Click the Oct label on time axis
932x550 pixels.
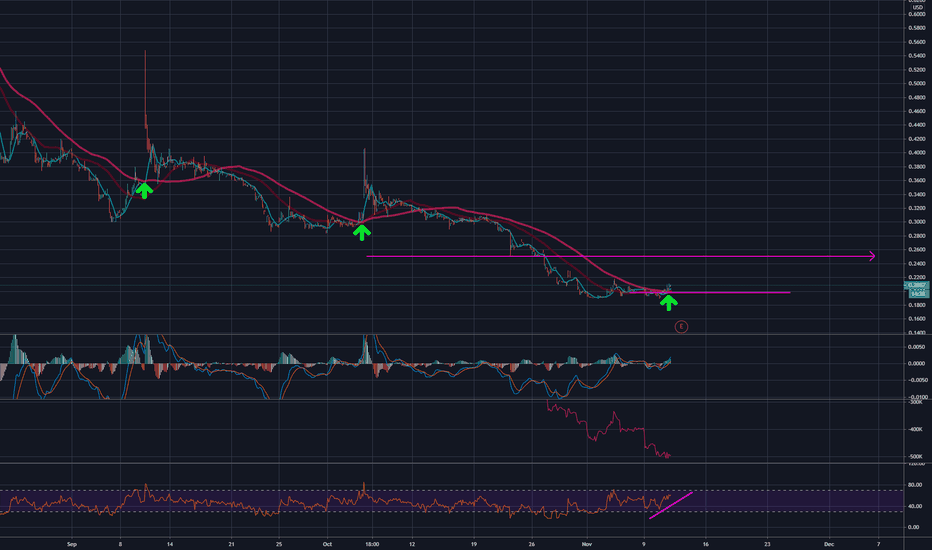(327, 544)
